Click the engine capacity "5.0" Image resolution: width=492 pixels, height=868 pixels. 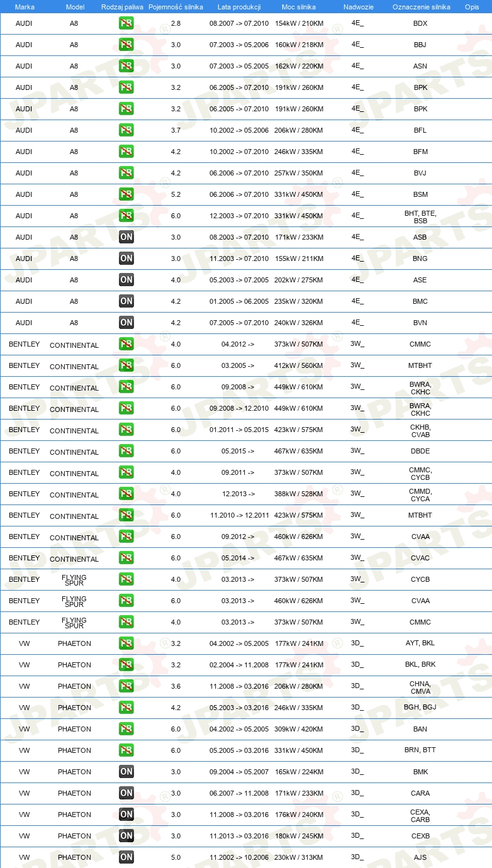pyautogui.click(x=176, y=857)
